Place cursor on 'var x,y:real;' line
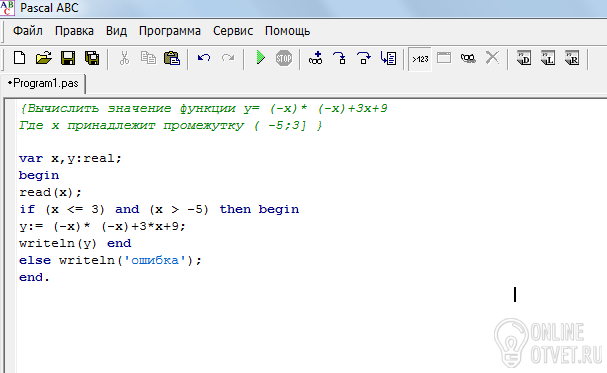Image resolution: width=607 pixels, height=373 pixels. point(70,158)
